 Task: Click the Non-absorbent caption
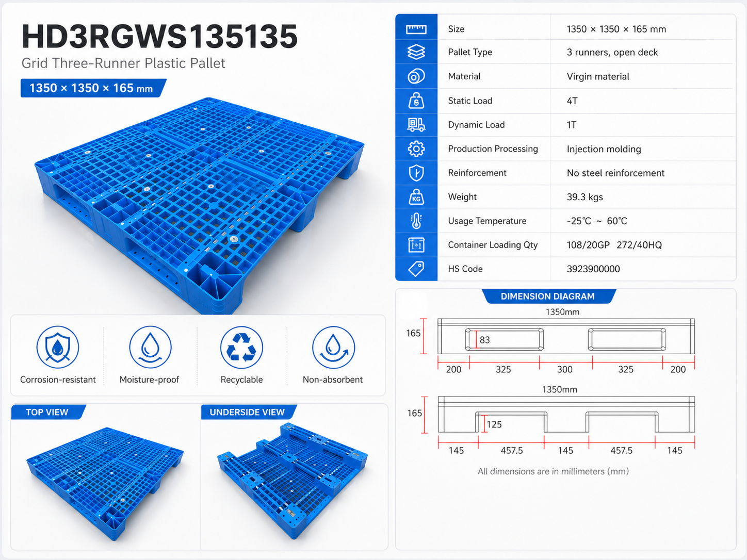(x=333, y=380)
